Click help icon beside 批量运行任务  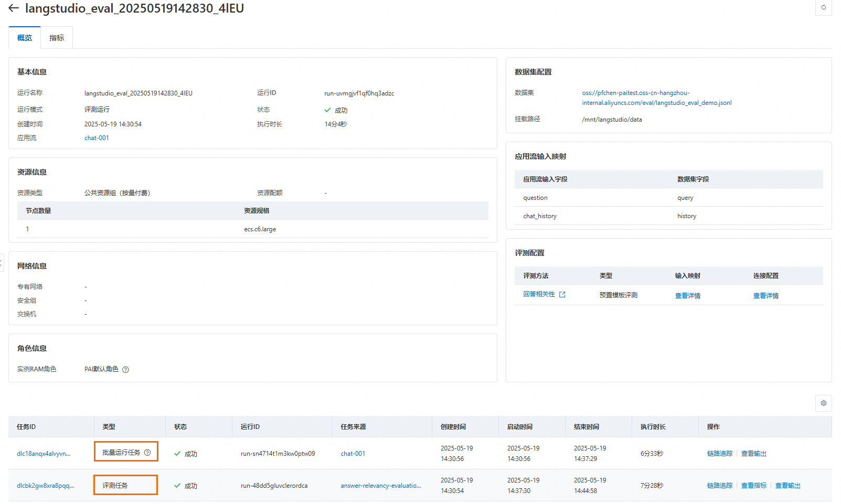[x=147, y=453]
